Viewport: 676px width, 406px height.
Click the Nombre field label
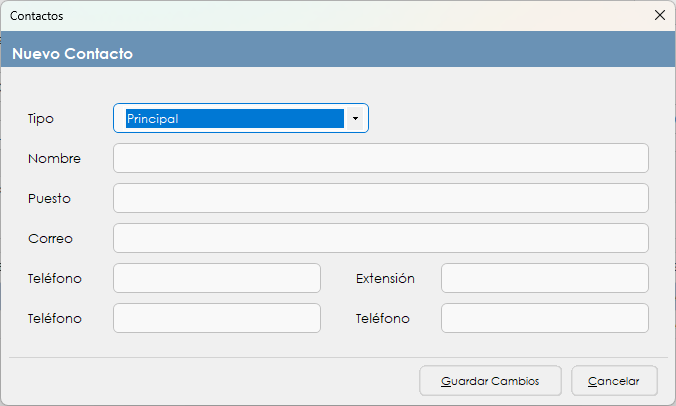(x=54, y=158)
